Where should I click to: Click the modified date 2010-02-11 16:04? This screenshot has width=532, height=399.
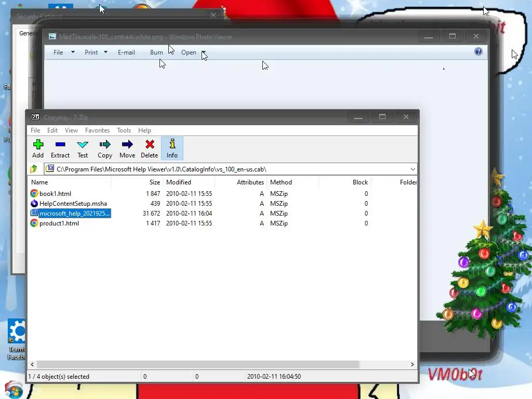pos(189,213)
